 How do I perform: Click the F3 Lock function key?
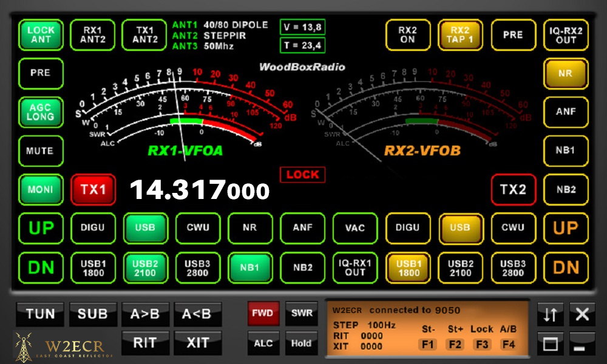(482, 344)
